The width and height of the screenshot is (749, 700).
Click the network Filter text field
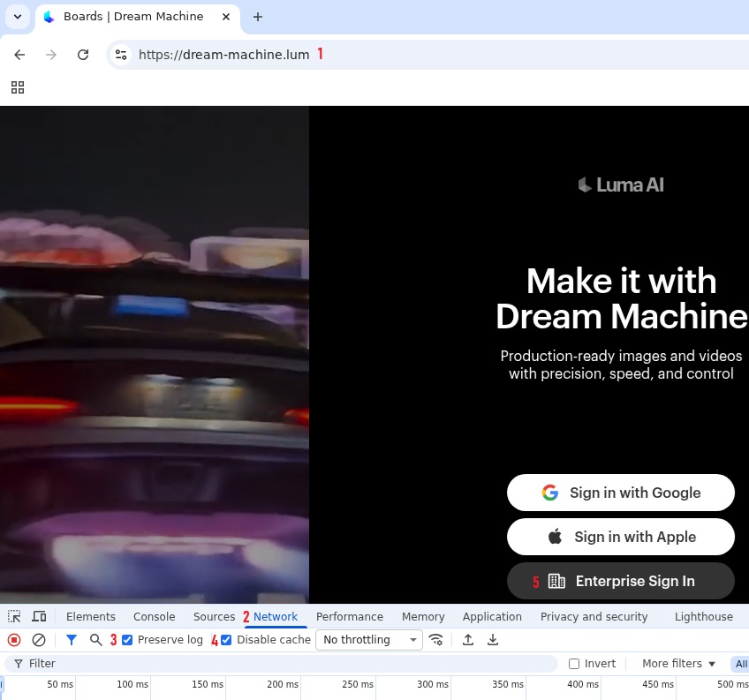tap(281, 664)
